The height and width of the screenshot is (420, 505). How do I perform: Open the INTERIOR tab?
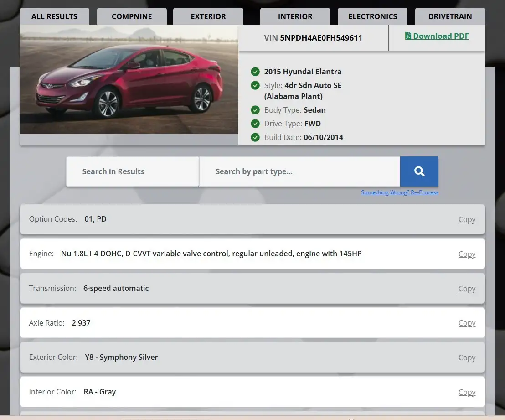(x=295, y=16)
